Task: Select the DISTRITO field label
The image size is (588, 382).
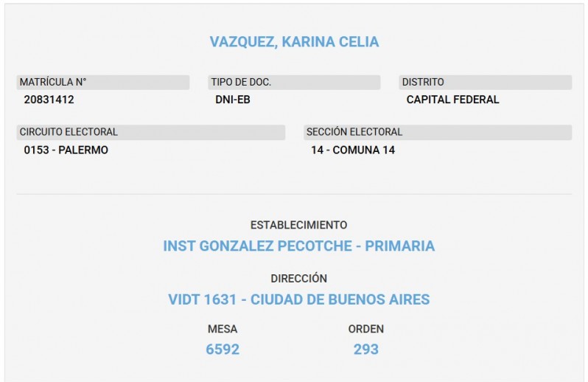Action: [x=423, y=82]
